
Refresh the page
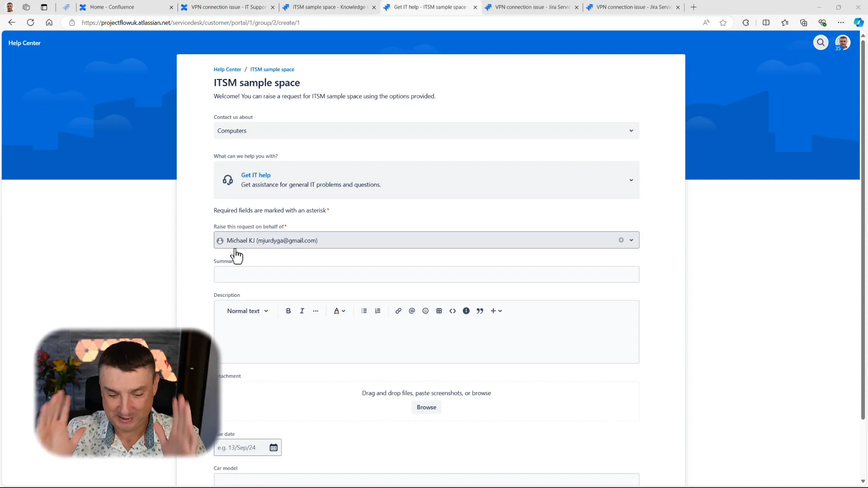click(x=30, y=23)
